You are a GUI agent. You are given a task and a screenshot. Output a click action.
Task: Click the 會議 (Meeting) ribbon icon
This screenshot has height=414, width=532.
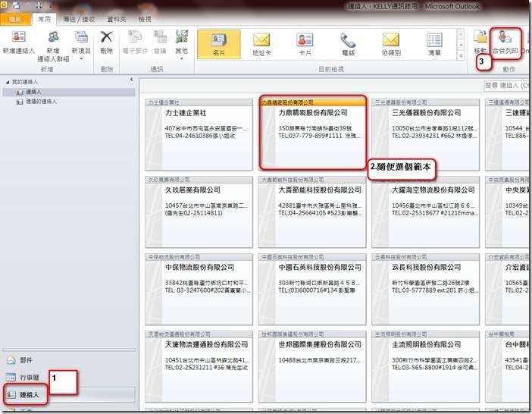(x=160, y=37)
